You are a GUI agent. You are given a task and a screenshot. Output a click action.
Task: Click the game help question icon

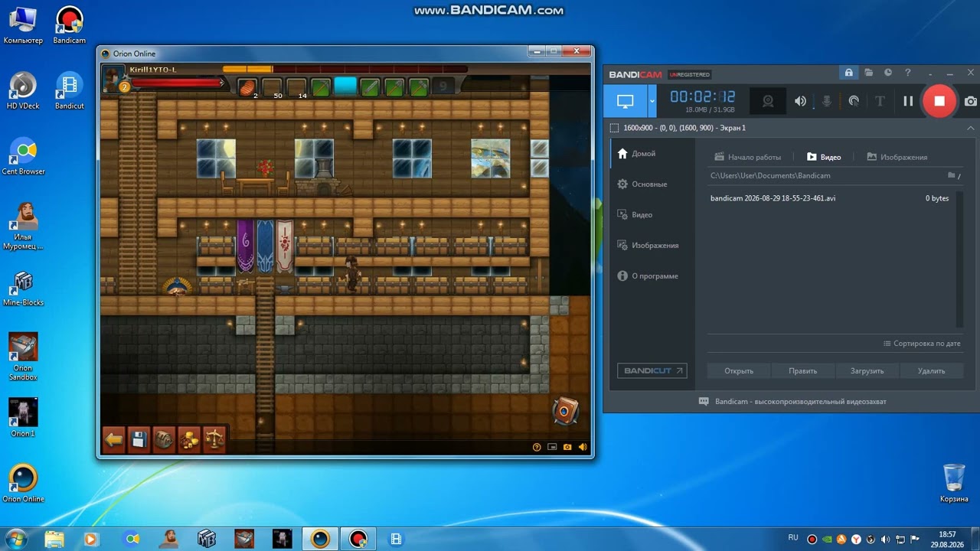coord(537,447)
